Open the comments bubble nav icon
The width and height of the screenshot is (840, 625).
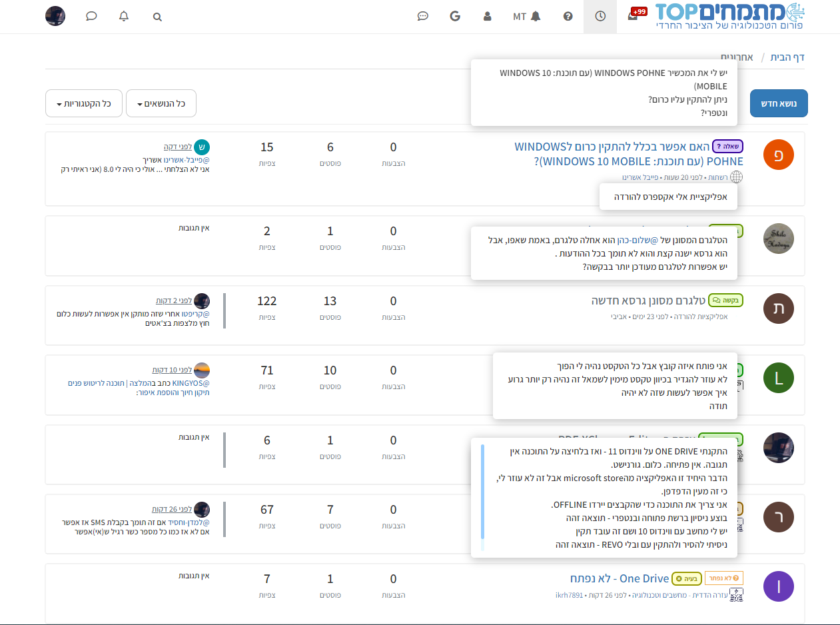[x=422, y=17]
